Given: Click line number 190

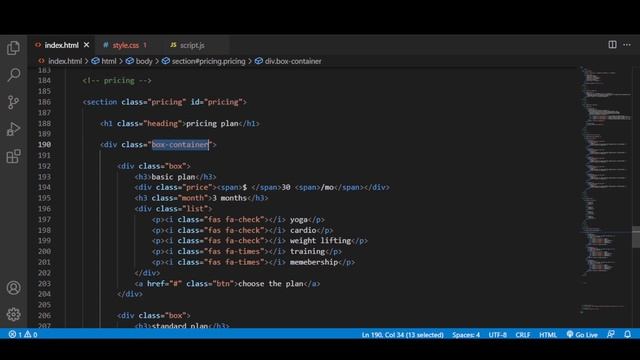Looking at the screenshot, I should 44,144.
